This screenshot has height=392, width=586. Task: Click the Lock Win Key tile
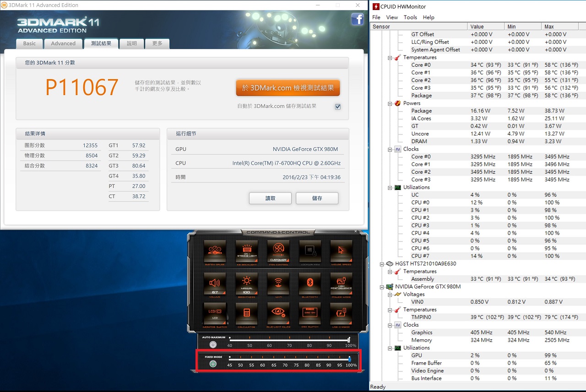pyautogui.click(x=309, y=251)
